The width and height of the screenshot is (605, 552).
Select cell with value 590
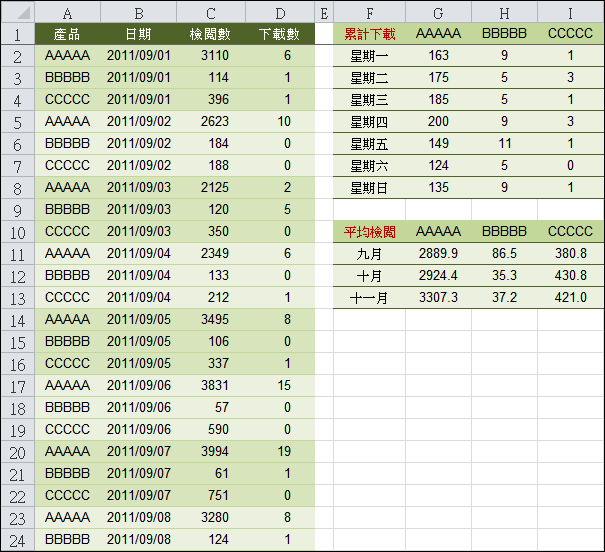pyautogui.click(x=211, y=429)
